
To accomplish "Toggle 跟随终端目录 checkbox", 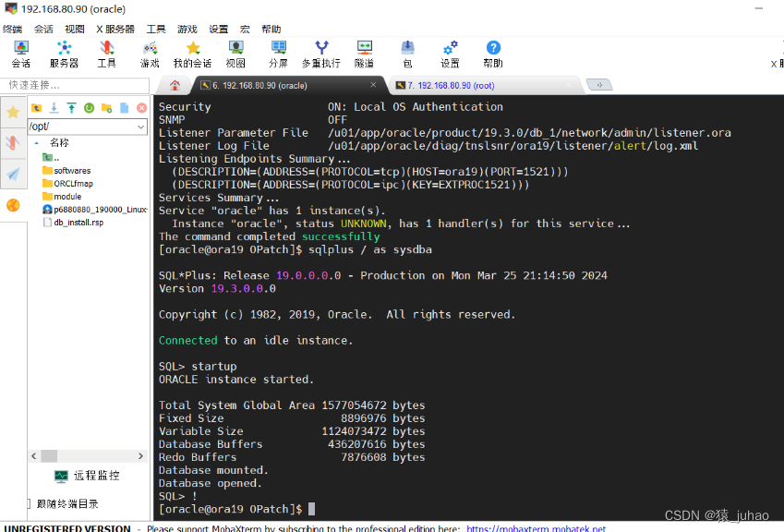I will coord(29,503).
